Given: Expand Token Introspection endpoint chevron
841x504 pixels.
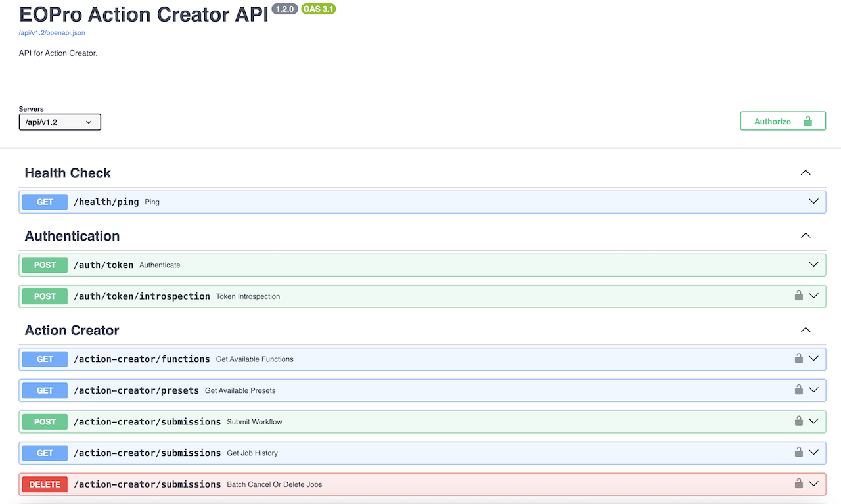Looking at the screenshot, I should 813,296.
